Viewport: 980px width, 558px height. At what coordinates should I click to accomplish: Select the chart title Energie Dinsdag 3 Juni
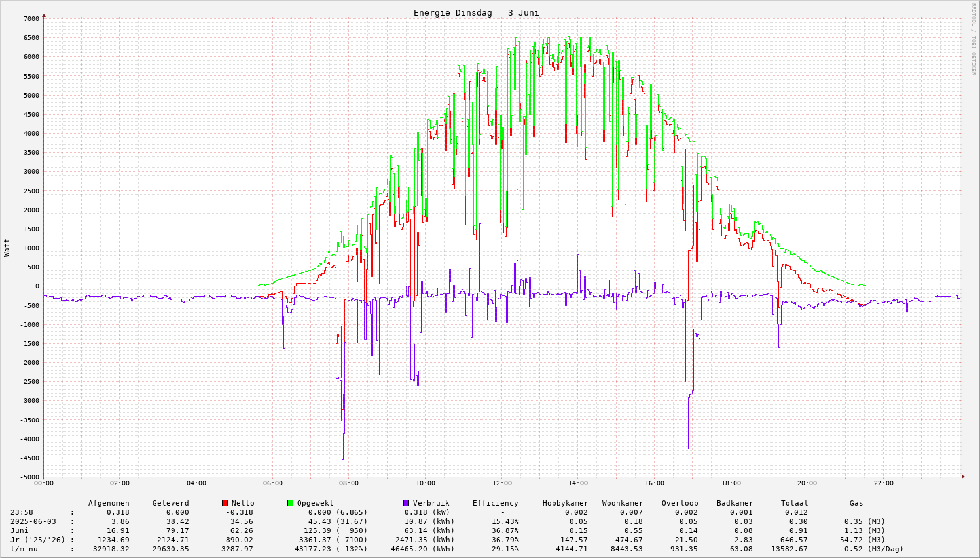[476, 13]
